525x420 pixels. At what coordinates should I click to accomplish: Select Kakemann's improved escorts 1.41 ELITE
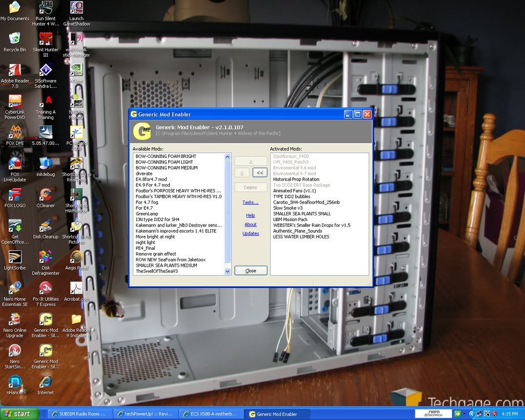176,231
